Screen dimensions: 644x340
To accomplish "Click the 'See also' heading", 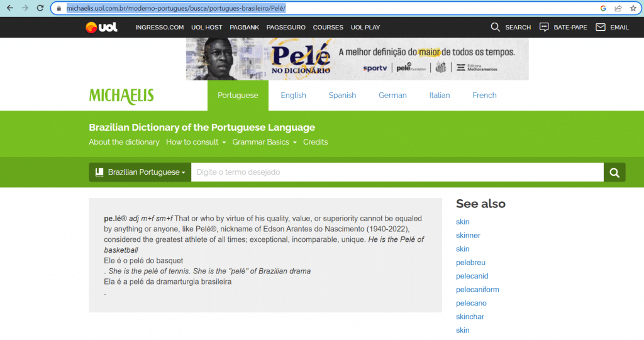I will coord(480,204).
